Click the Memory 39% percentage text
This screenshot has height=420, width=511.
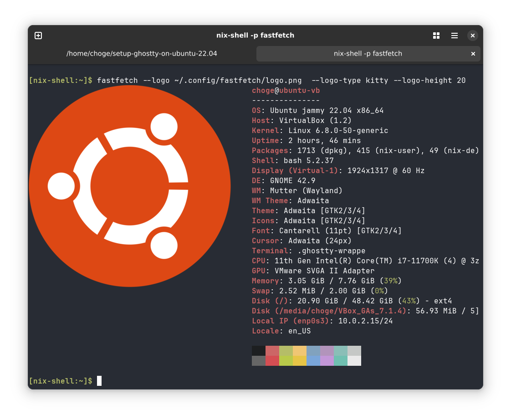pyautogui.click(x=392, y=281)
